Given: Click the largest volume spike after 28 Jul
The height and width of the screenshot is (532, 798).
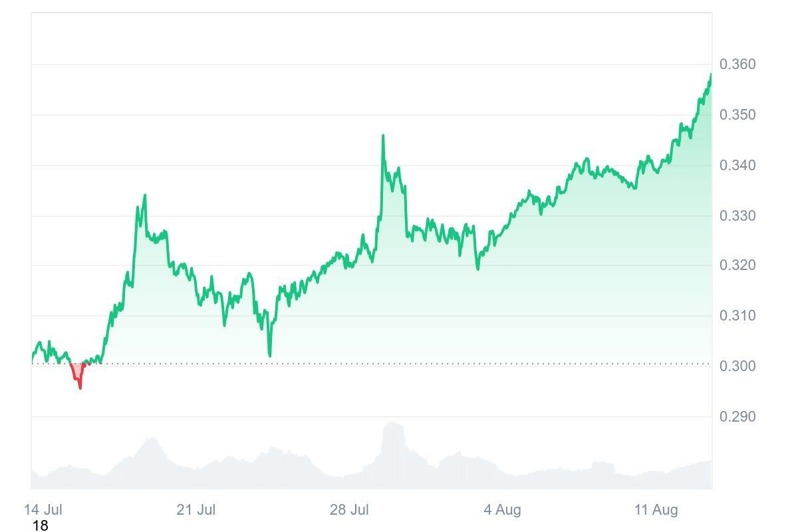Looking at the screenshot, I should tap(392, 426).
